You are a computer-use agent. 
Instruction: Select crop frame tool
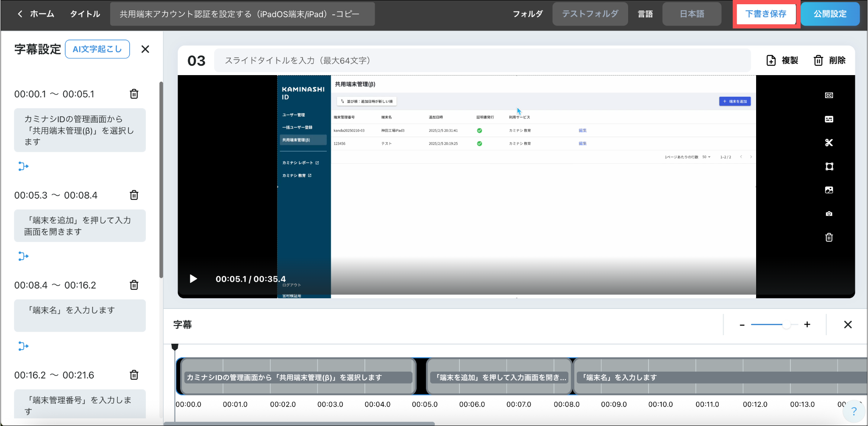(829, 166)
